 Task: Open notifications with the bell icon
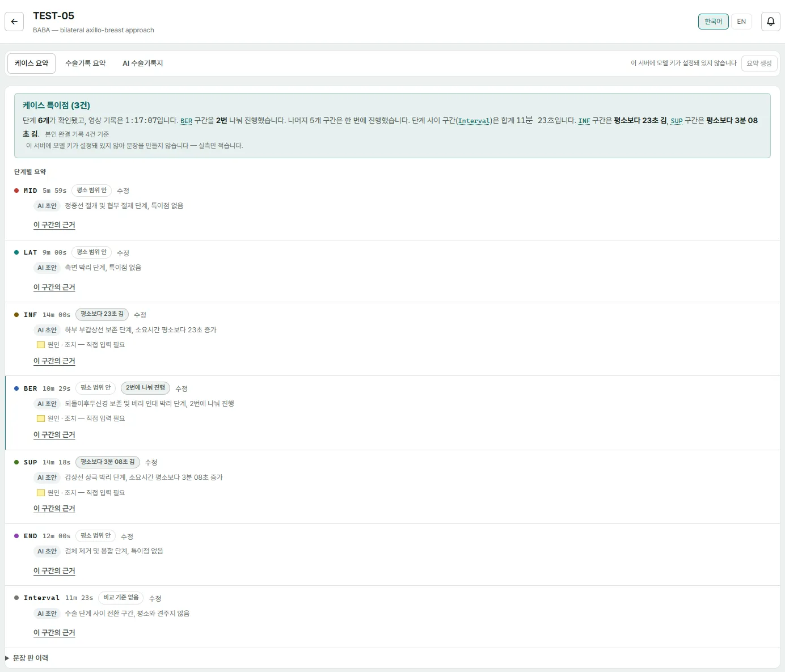771,22
